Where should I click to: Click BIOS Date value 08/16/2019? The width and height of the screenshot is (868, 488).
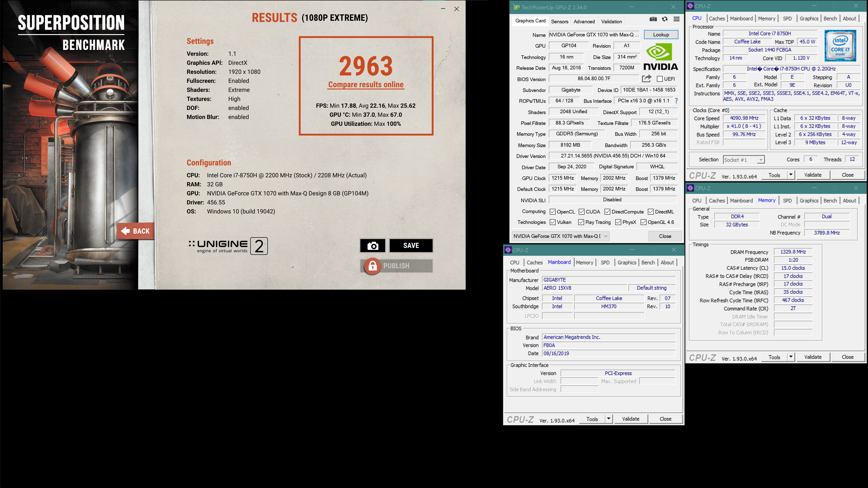609,353
